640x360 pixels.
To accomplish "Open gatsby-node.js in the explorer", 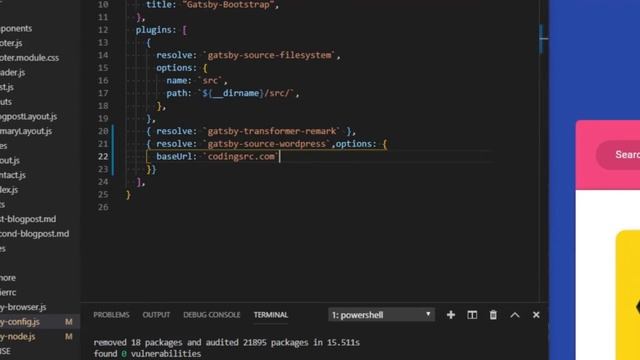I will (x=18, y=336).
